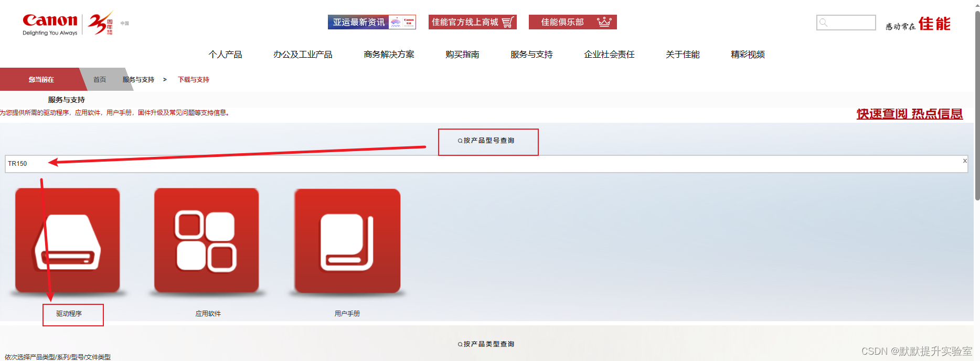The height and width of the screenshot is (361, 980).
Task: Click the red driver disk icon
Action: point(68,240)
